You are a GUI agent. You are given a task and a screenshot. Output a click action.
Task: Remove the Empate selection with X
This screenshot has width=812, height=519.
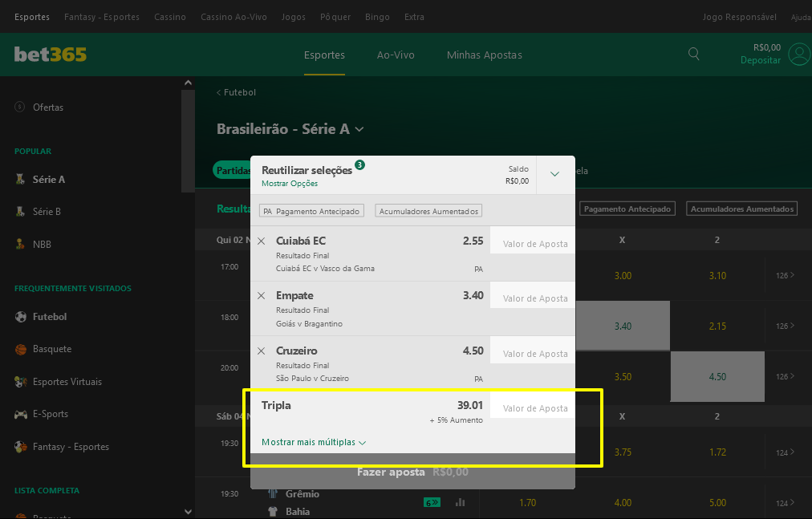click(x=262, y=296)
